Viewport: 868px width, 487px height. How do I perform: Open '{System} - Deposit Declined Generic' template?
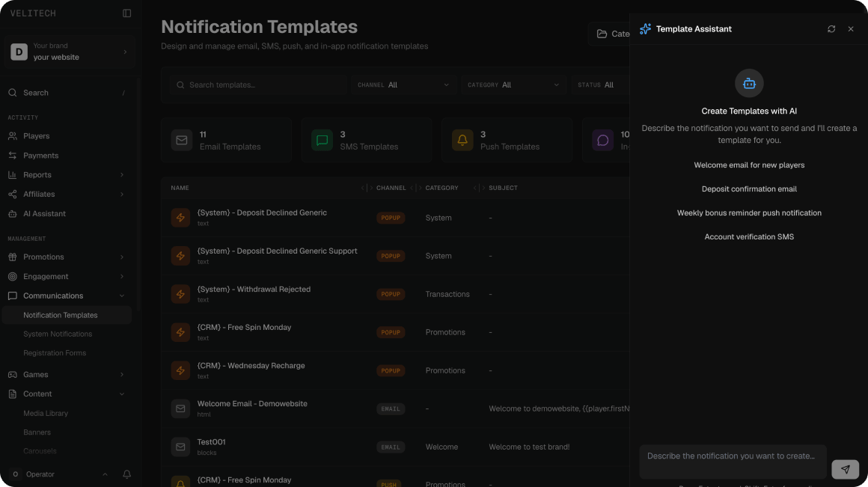click(262, 213)
